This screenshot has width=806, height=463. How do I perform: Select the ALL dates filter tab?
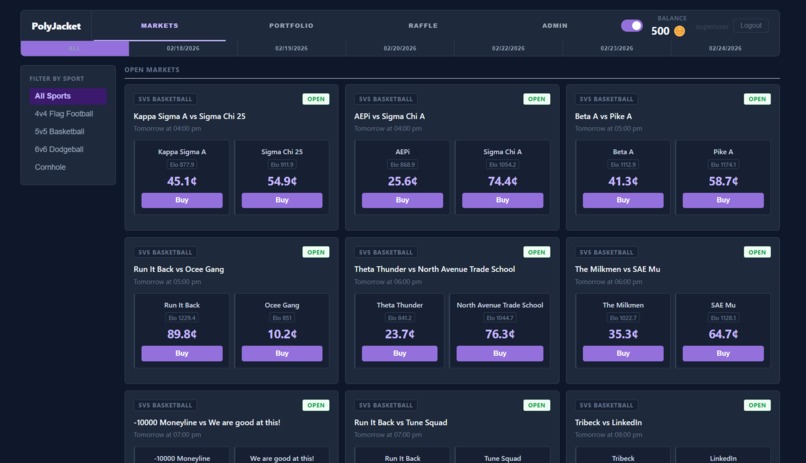pos(75,48)
